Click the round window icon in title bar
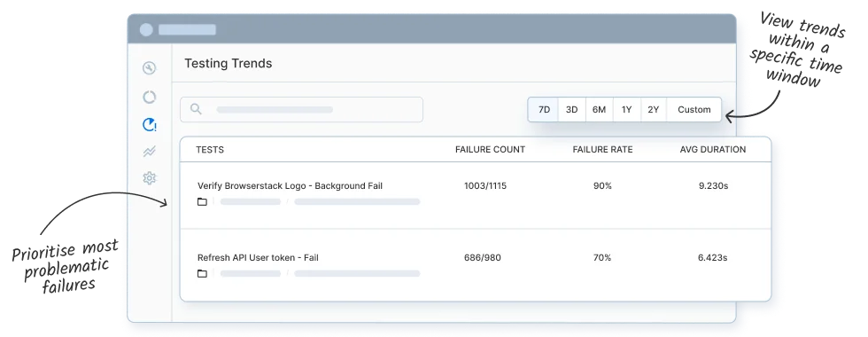868x337 pixels. (146, 29)
